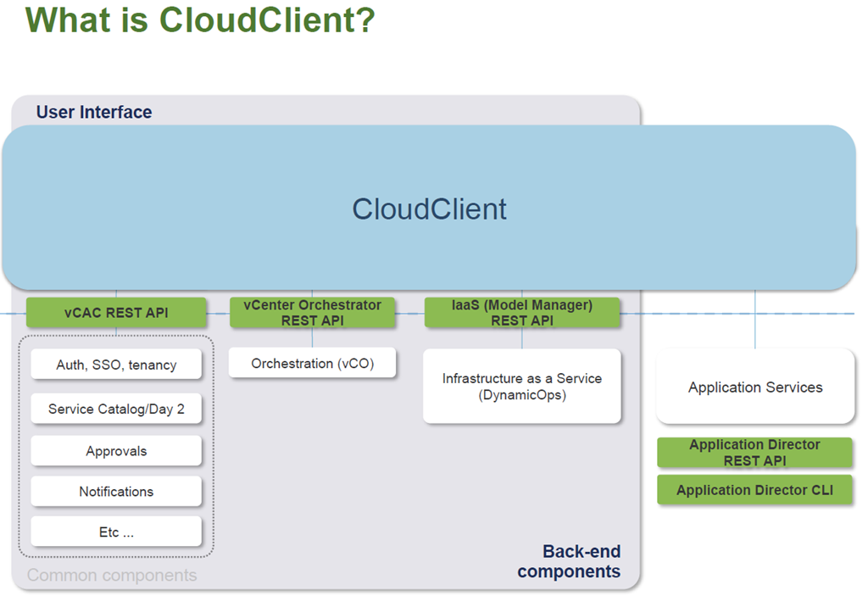Click the User Interface label

[x=94, y=112]
